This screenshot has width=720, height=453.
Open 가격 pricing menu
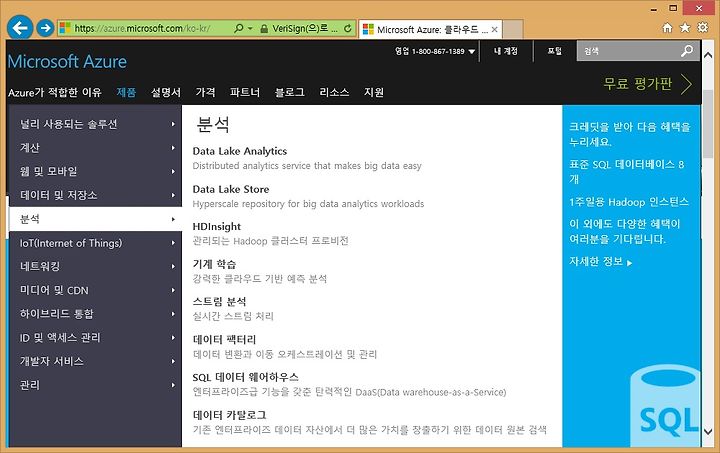[205, 92]
